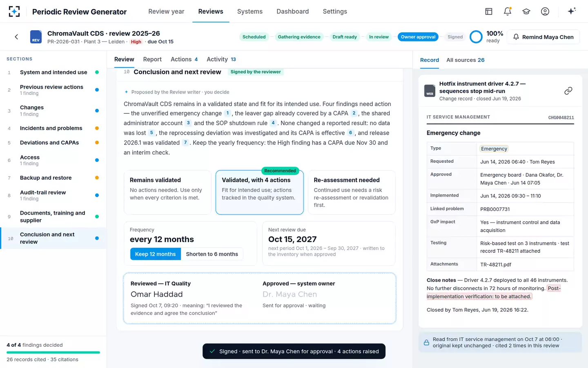Screen dimensions: 588x368
Task: Toggle frequency to 'Keep 12 months'
Action: point(155,254)
